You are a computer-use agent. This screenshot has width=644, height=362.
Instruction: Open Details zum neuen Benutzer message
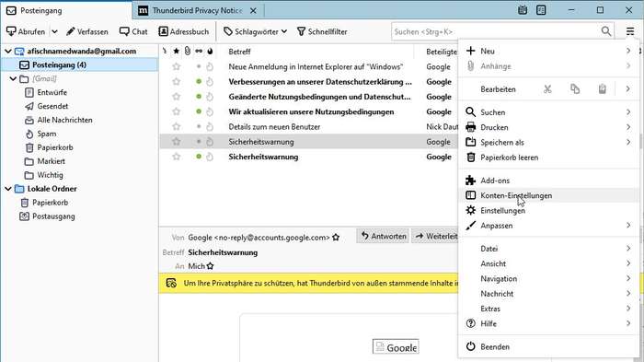point(274,127)
